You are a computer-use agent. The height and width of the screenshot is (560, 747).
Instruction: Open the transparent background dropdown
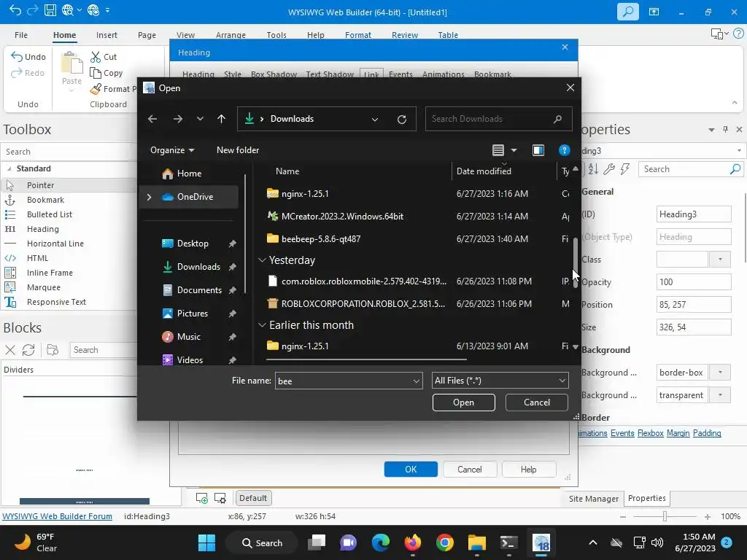(720, 394)
